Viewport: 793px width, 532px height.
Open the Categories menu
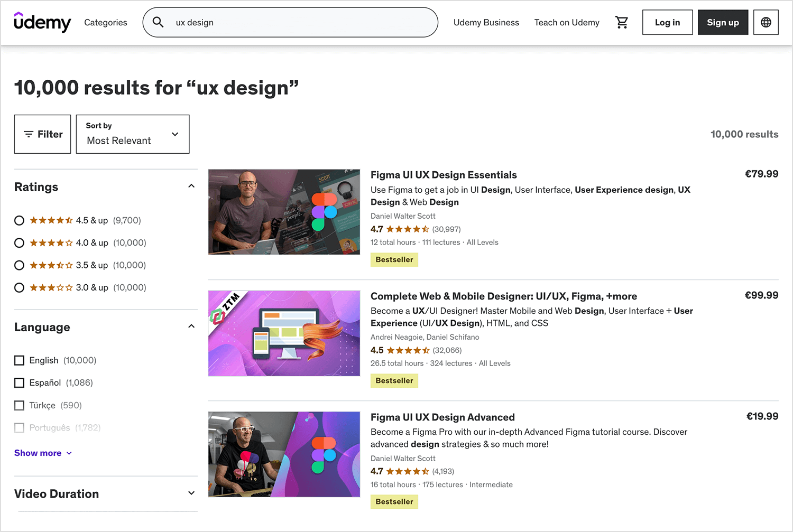pyautogui.click(x=105, y=22)
